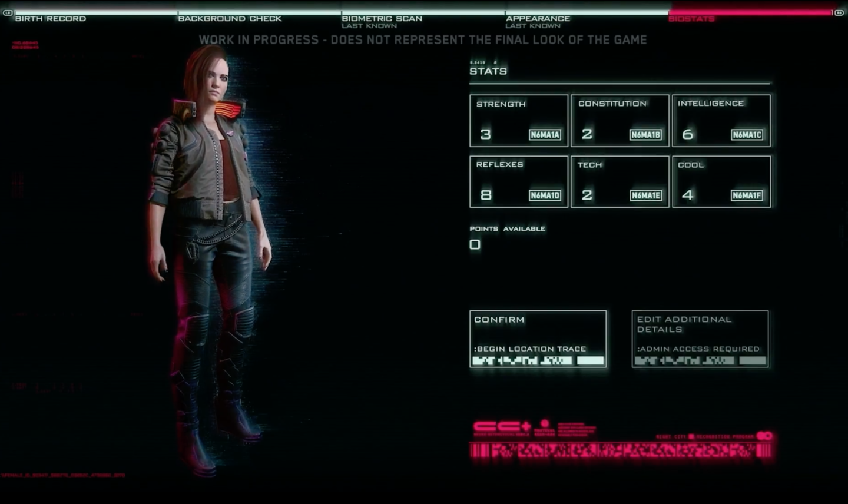Select the Tech stat box
Image resolution: width=848 pixels, height=504 pixels.
tap(620, 181)
